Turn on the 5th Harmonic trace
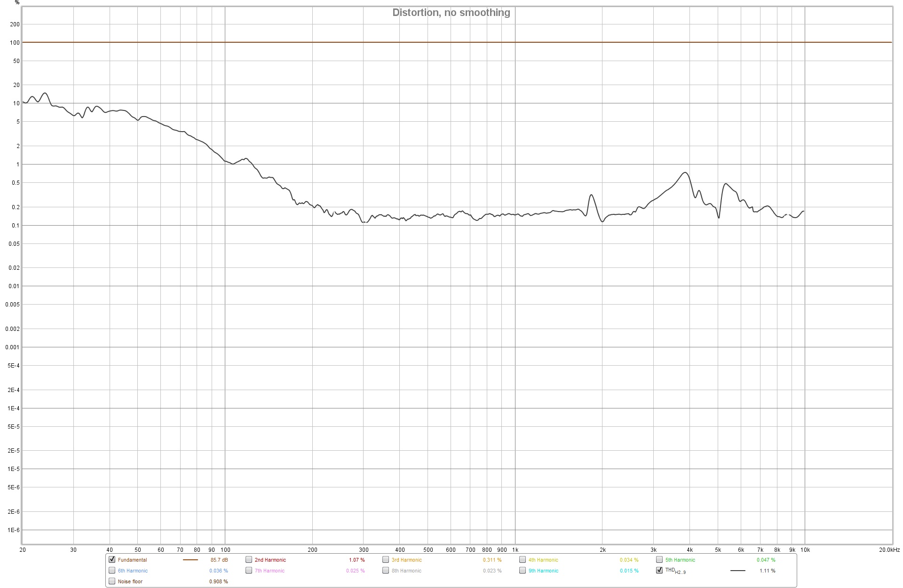Image resolution: width=903 pixels, height=588 pixels. pos(659,559)
